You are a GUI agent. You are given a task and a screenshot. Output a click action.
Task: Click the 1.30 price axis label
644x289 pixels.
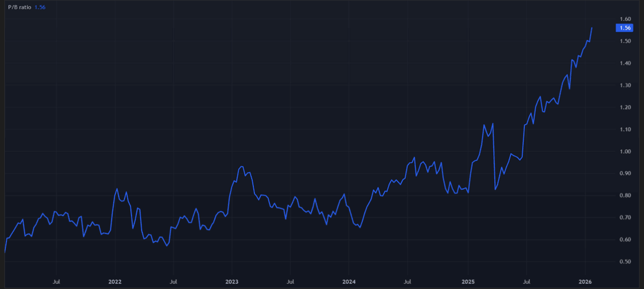pyautogui.click(x=625, y=85)
